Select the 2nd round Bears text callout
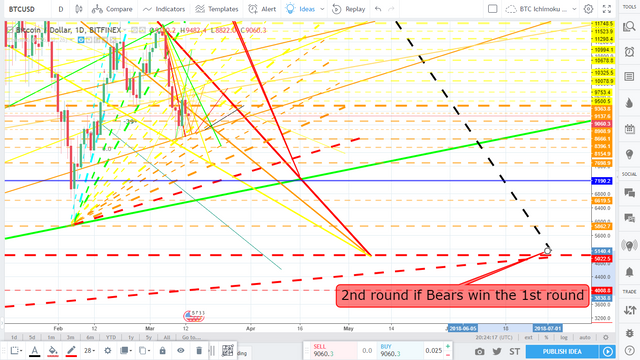The height and width of the screenshot is (360, 640). [462, 296]
